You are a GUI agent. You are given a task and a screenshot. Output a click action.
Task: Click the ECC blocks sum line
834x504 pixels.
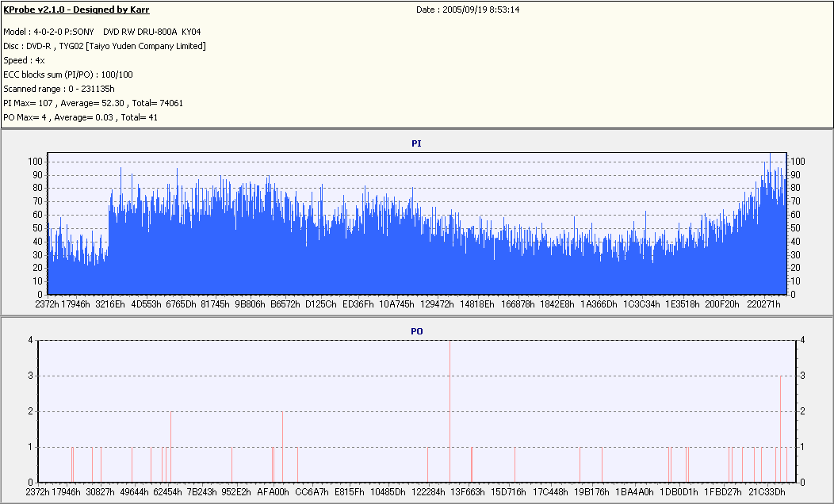(68, 75)
